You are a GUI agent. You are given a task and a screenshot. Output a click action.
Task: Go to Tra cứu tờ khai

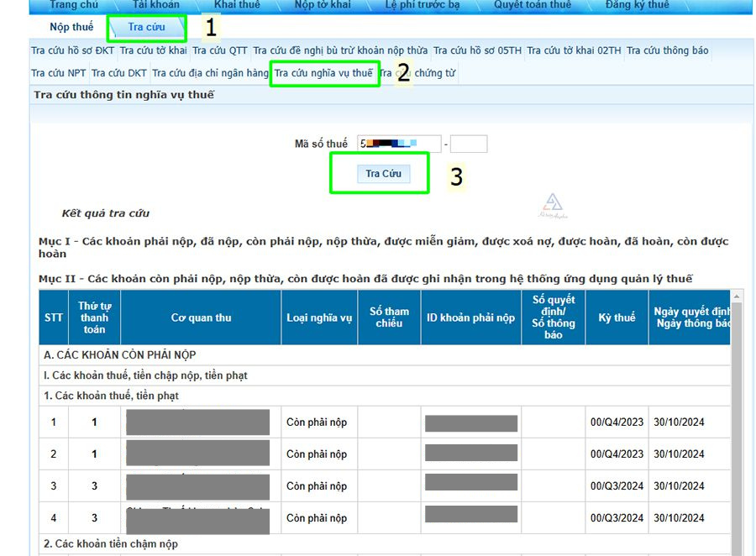(154, 51)
